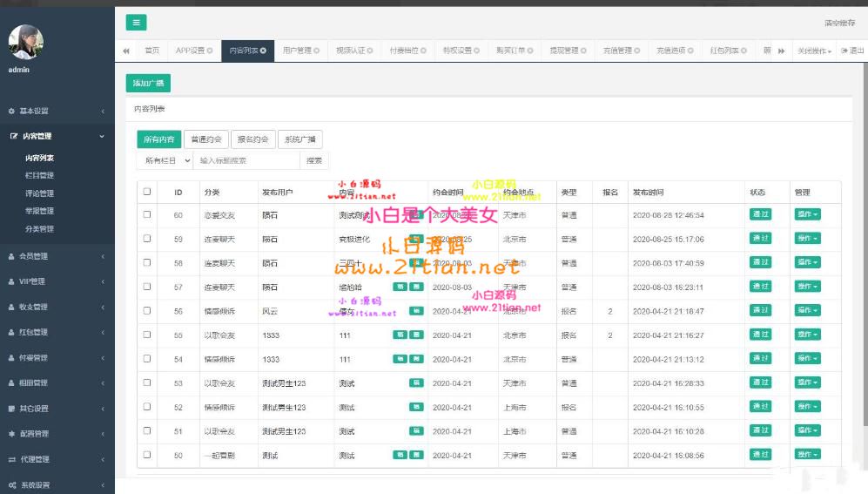The image size is (868, 494).
Task: Tick the checkbox for row ID 57
Action: [x=146, y=287]
